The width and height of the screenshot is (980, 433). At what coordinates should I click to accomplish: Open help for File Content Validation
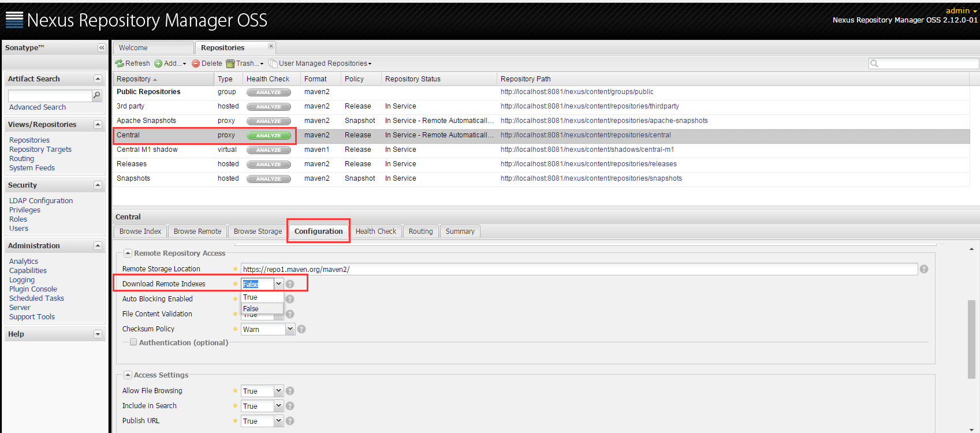[x=290, y=314]
